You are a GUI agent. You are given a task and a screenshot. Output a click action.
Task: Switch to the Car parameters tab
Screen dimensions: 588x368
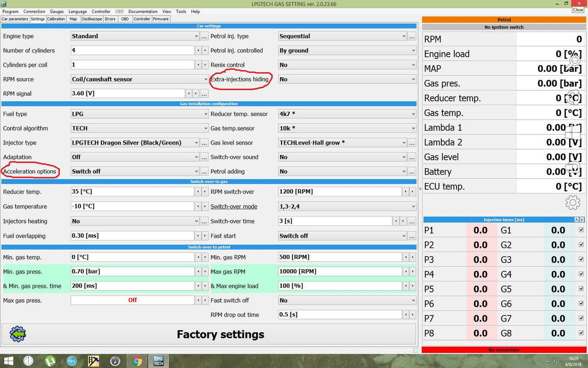(x=15, y=19)
